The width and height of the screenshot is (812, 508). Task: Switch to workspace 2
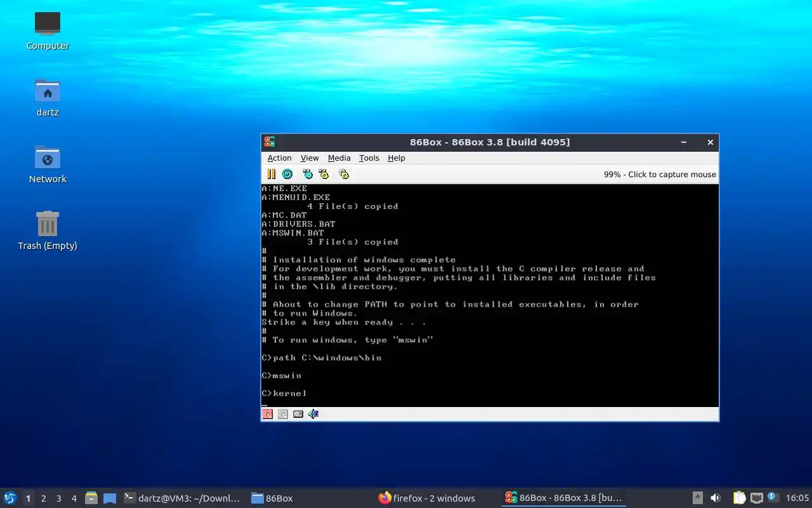(43, 498)
